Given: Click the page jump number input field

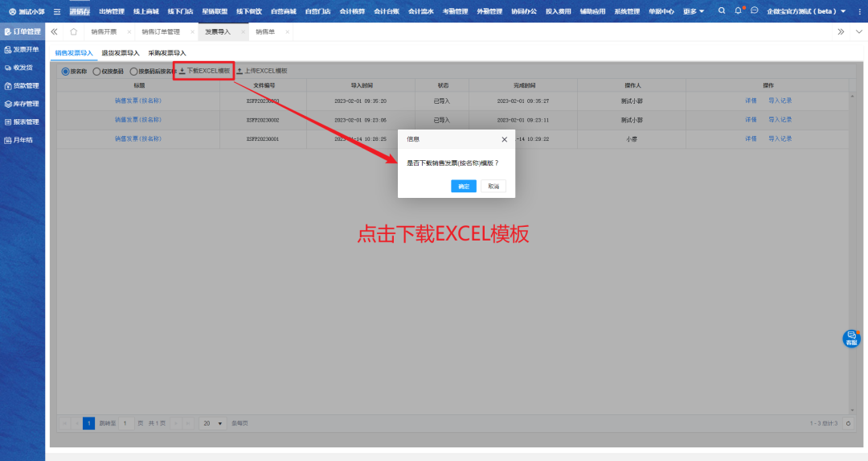Looking at the screenshot, I should click(126, 423).
